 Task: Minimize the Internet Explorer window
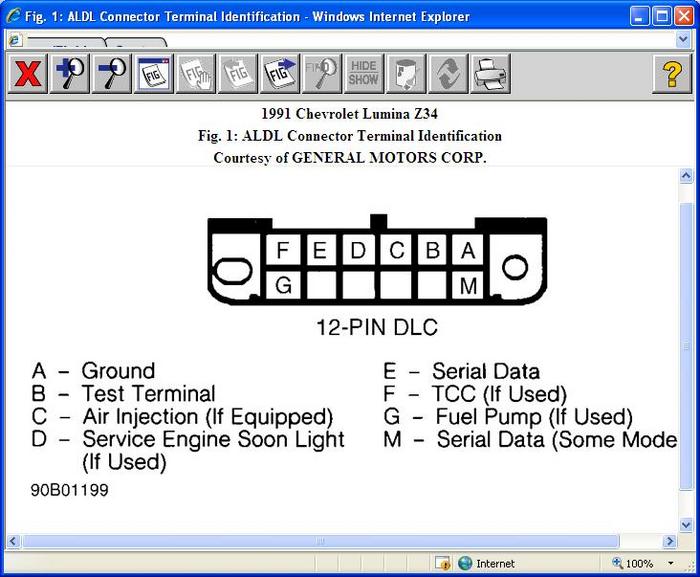click(x=639, y=17)
